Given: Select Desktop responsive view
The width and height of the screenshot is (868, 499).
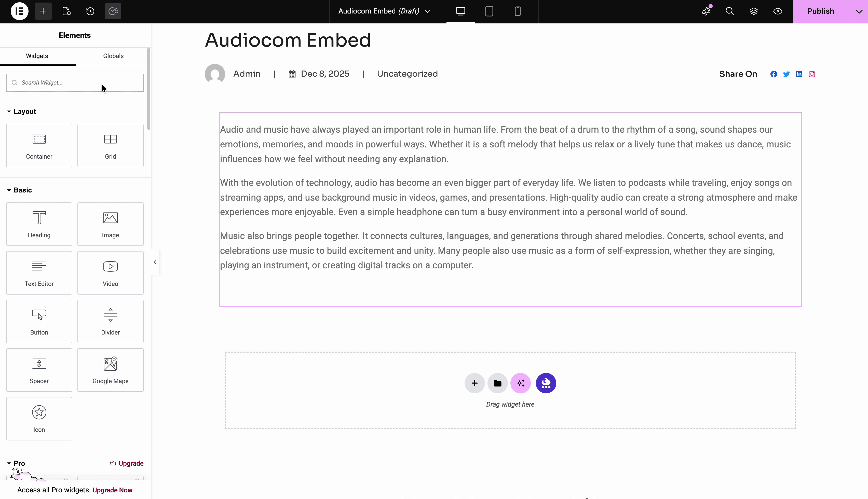Looking at the screenshot, I should (x=460, y=11).
